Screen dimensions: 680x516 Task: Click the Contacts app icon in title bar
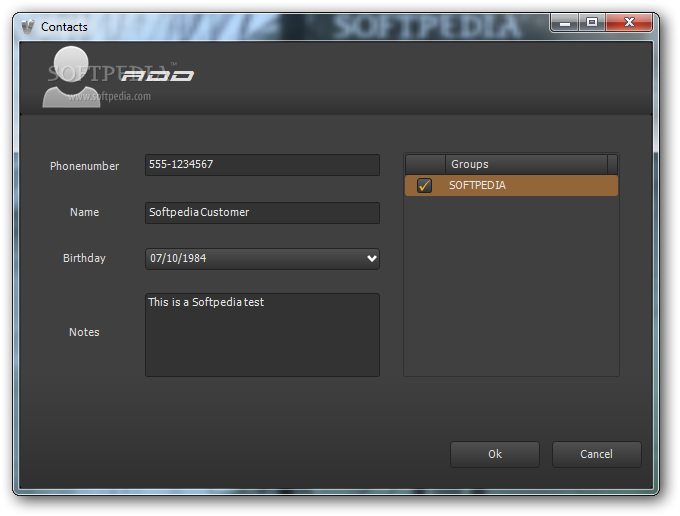pyautogui.click(x=28, y=27)
